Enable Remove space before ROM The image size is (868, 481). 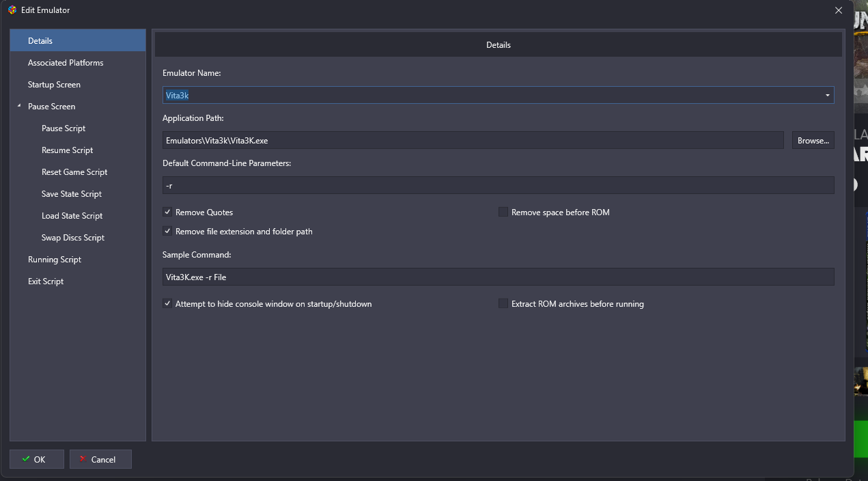click(x=503, y=212)
